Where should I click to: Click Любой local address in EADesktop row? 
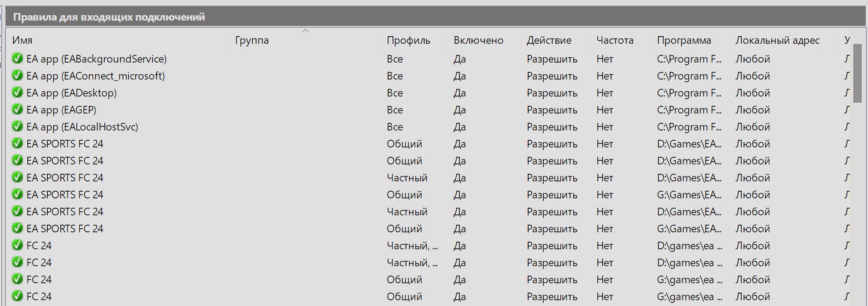point(753,93)
